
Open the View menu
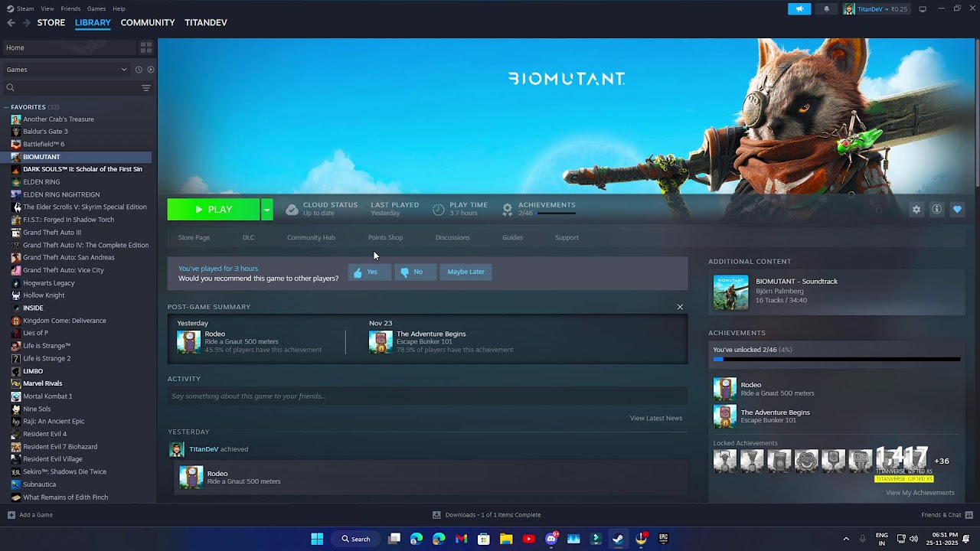pyautogui.click(x=47, y=8)
